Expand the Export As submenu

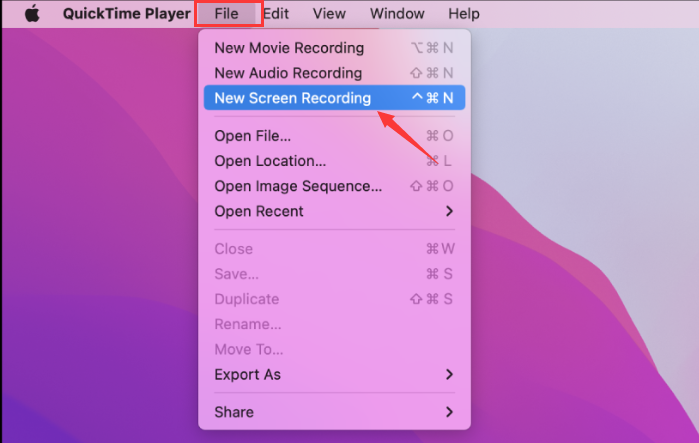click(x=248, y=374)
